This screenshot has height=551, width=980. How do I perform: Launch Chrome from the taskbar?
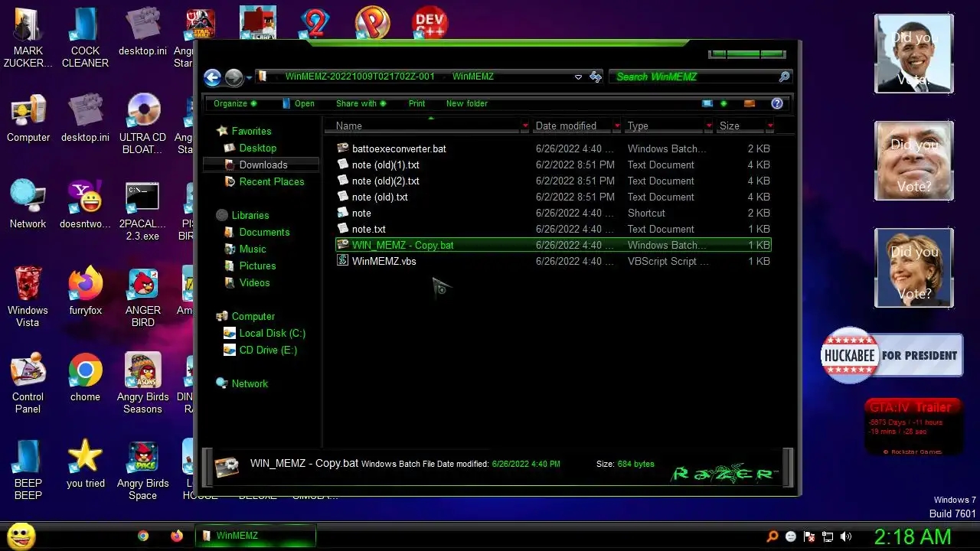143,536
